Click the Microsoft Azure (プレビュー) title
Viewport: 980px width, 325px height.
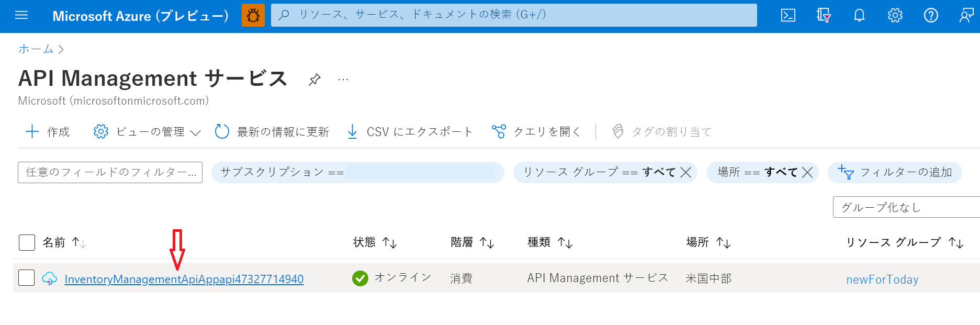coord(141,16)
